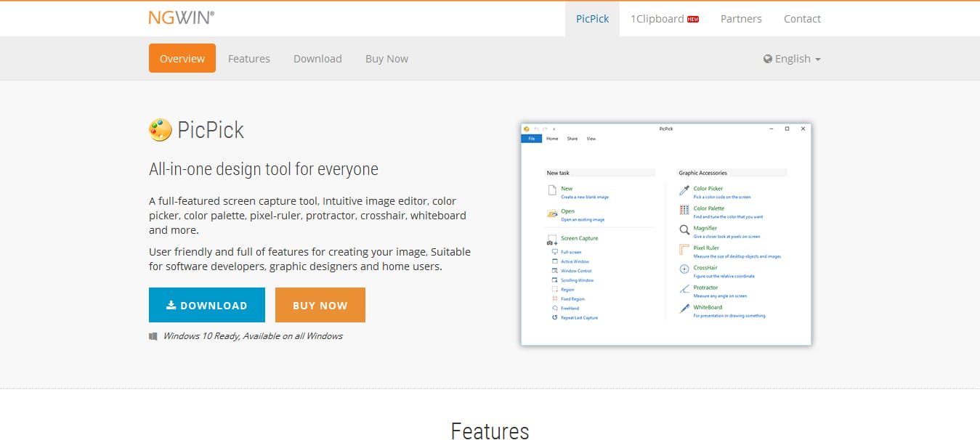The width and height of the screenshot is (980, 440).
Task: Click the globe icon beside English
Action: (768, 59)
